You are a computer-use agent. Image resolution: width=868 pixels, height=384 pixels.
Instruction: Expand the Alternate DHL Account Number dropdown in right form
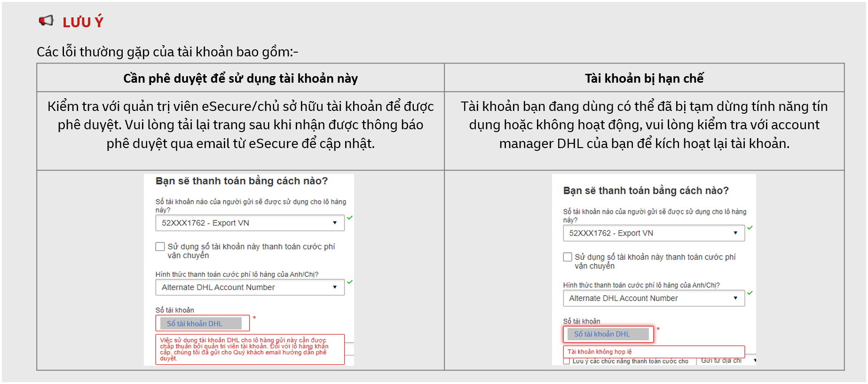click(x=654, y=298)
